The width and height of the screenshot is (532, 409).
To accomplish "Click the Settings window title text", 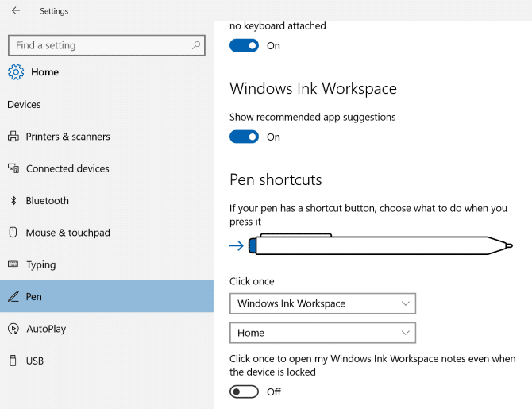I will coord(54,11).
